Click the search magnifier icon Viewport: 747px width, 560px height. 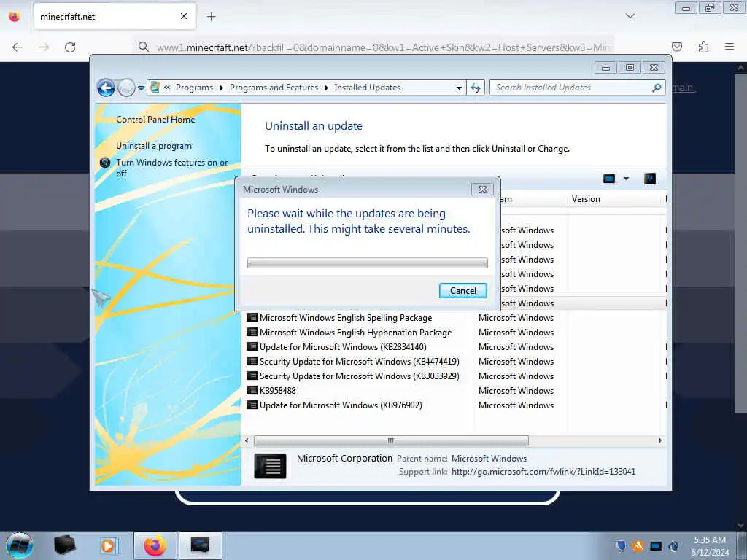pyautogui.click(x=657, y=87)
